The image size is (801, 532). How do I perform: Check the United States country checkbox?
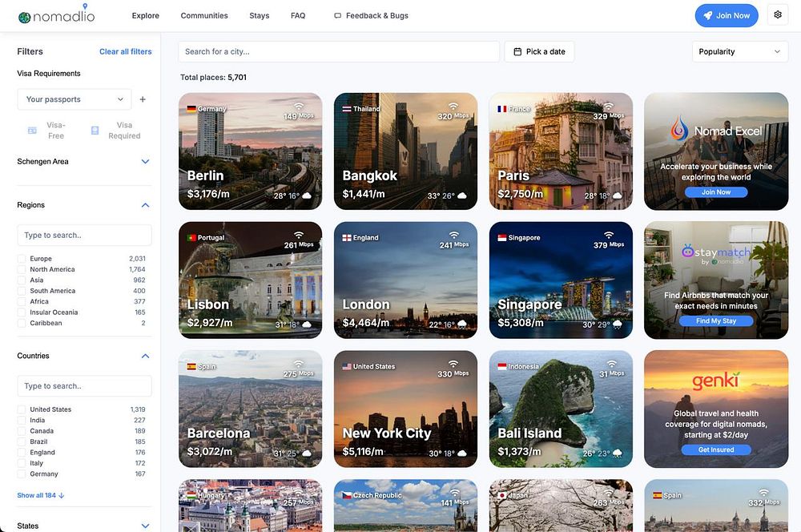click(x=22, y=409)
